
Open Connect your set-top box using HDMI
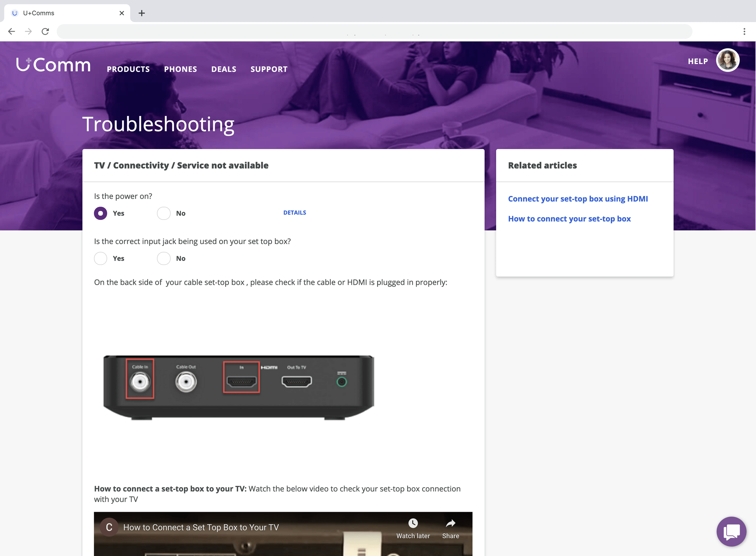click(578, 198)
